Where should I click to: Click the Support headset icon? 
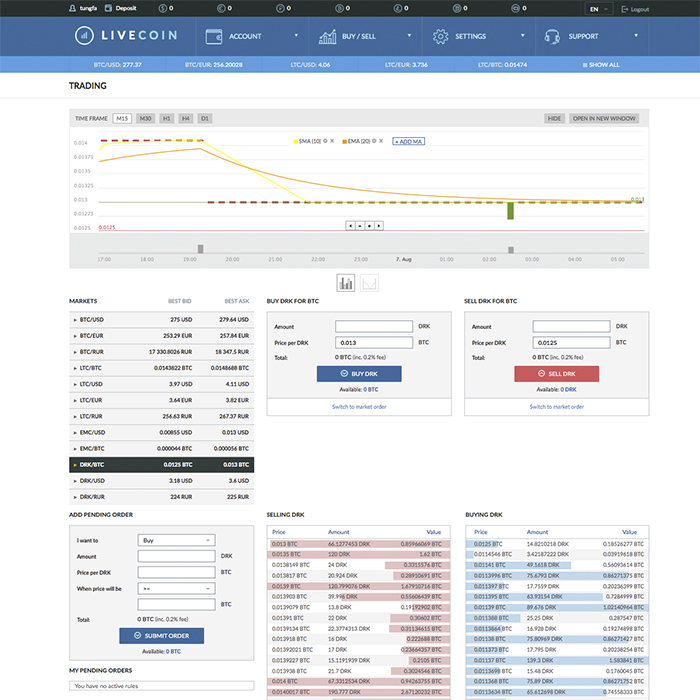[552, 36]
